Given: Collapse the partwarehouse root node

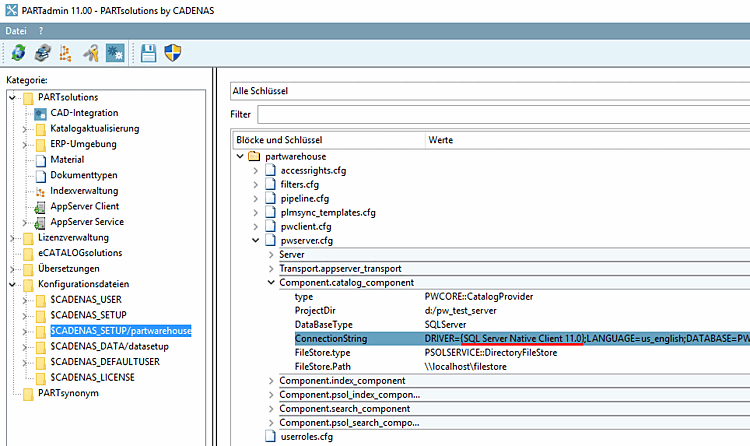Looking at the screenshot, I should 239,157.
